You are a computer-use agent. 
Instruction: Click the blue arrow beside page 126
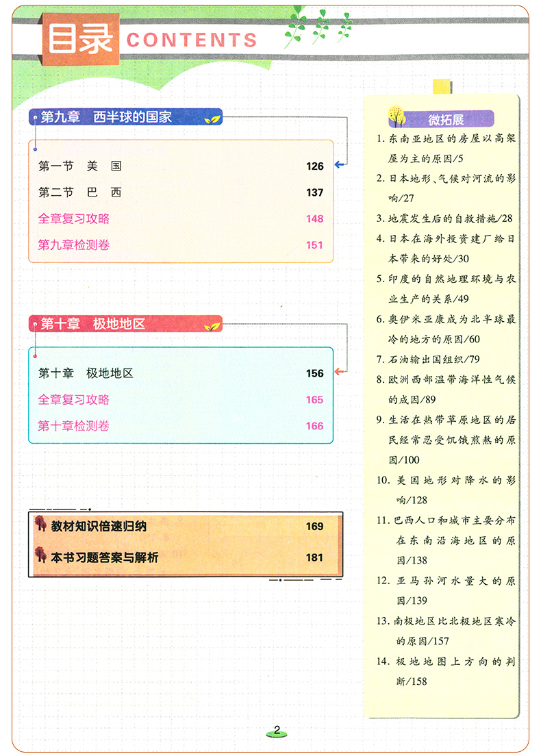coord(340,165)
